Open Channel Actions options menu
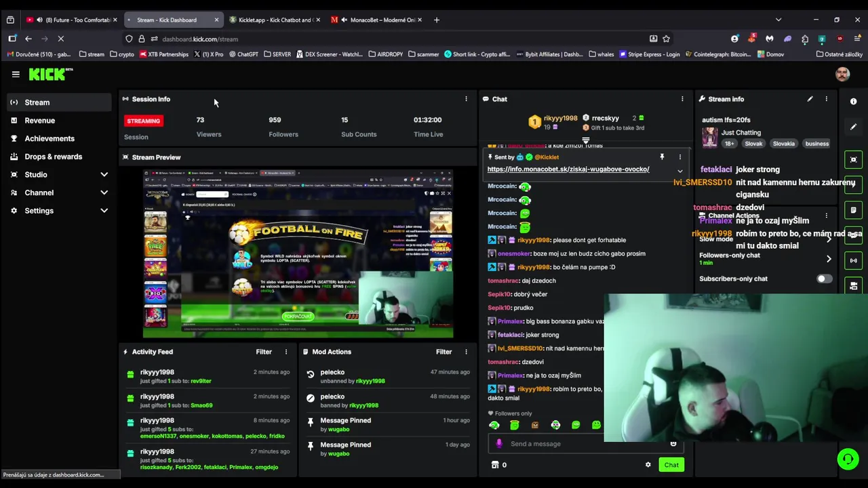Viewport: 868px width, 488px height. coord(826,216)
